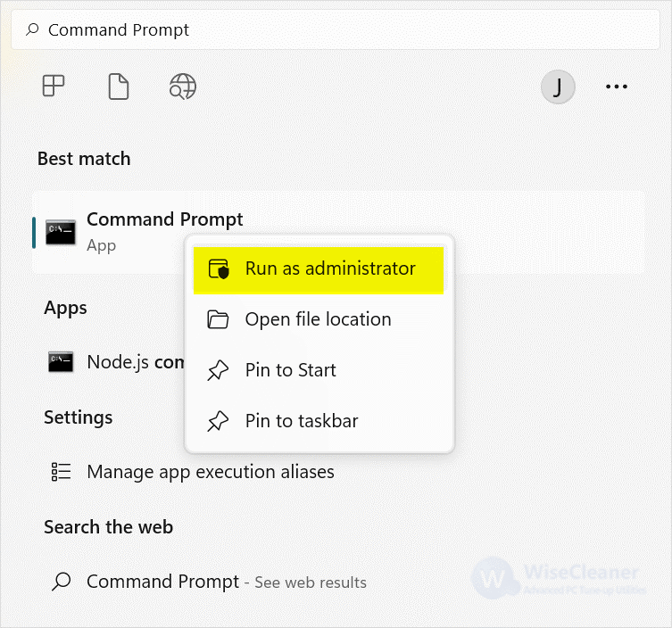Click the Node.js command prompt icon
This screenshot has width=672, height=628.
61,362
